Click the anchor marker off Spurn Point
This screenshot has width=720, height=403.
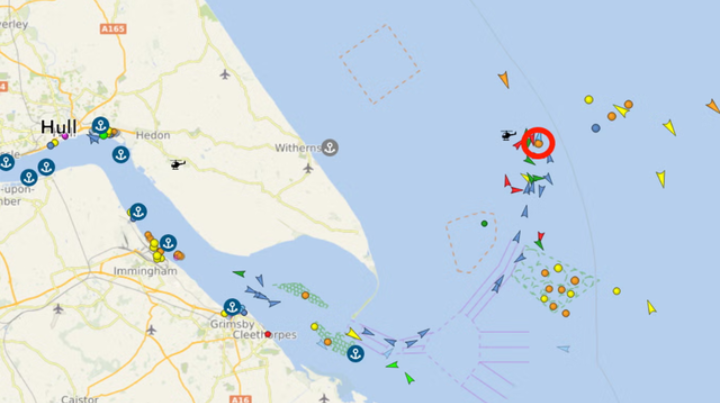point(355,353)
